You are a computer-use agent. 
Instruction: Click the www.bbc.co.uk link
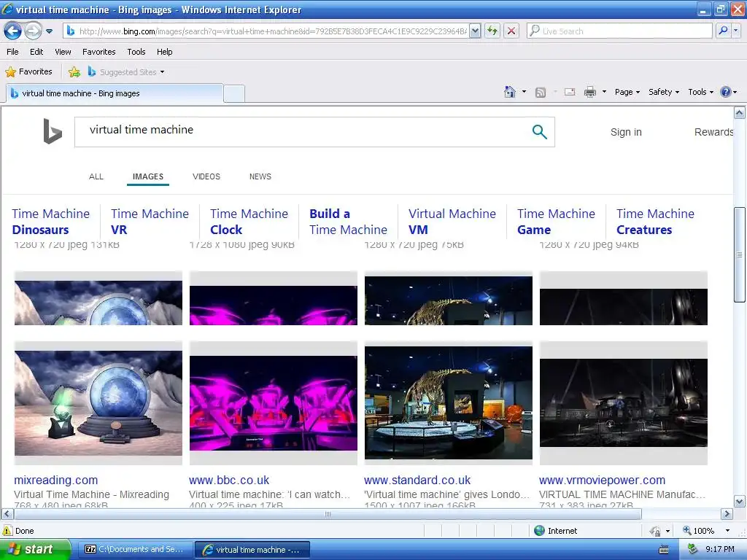pos(229,480)
